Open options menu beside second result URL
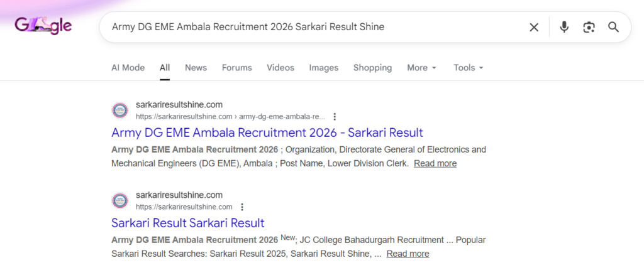The height and width of the screenshot is (275, 644). pos(242,207)
